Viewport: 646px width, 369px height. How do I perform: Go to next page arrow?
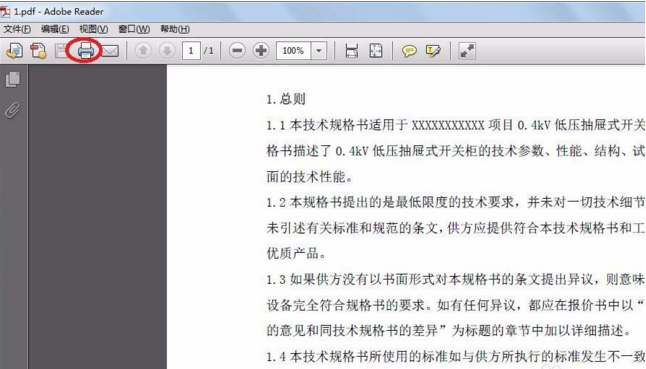click(167, 51)
